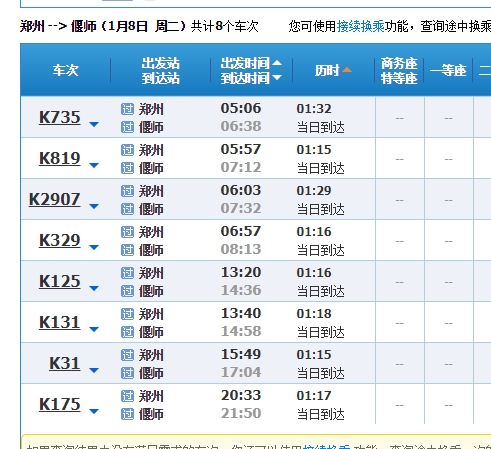Click the 过 icon beside 郑州 in K2907 row
Image resolution: width=491 pixels, height=449 pixels.
tap(127, 191)
